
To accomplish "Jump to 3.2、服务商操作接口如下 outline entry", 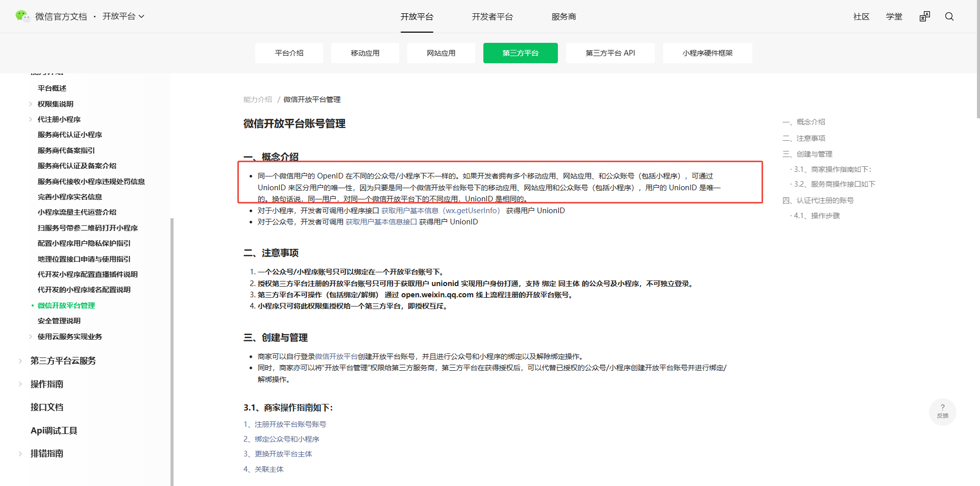I will (x=834, y=184).
